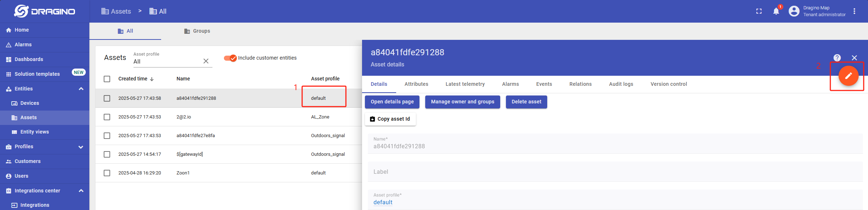This screenshot has height=210, width=868.
Task: Open the Latest telemetry tab
Action: point(465,84)
